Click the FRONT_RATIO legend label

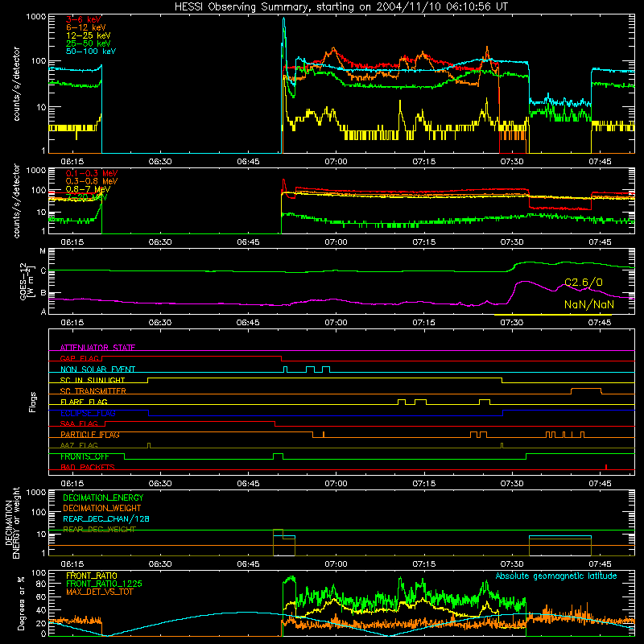[92, 576]
